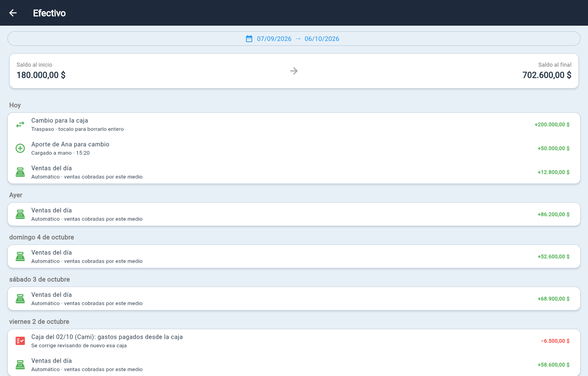Click the cash register icon for sábado 3 de octubre

tap(20, 299)
